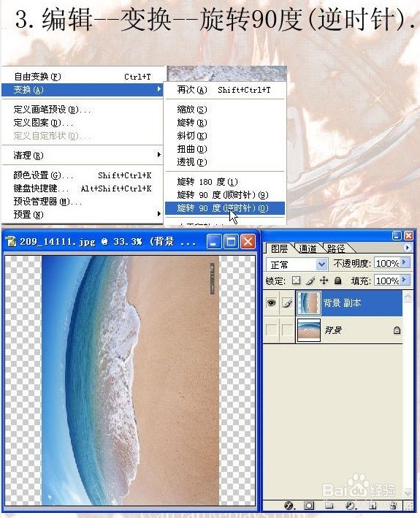The image size is (420, 518).
Task: Hide the 背景 副本 layer eye icon
Action: pyautogui.click(x=272, y=302)
